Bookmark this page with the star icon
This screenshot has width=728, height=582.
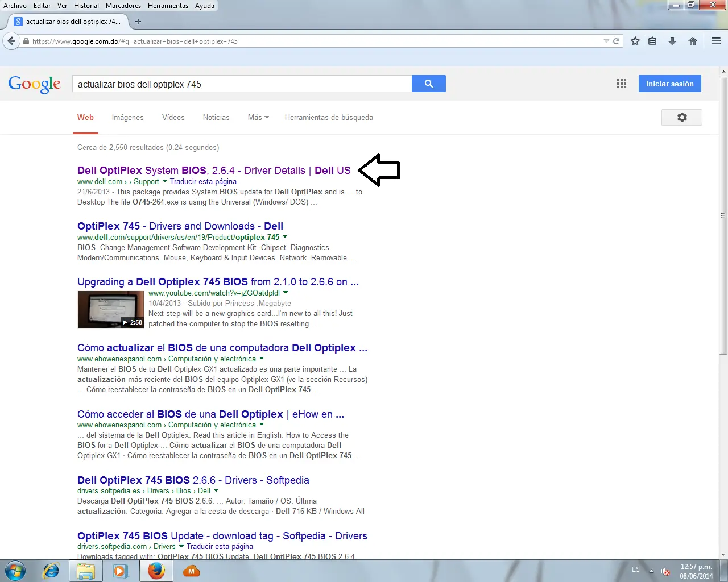click(635, 41)
